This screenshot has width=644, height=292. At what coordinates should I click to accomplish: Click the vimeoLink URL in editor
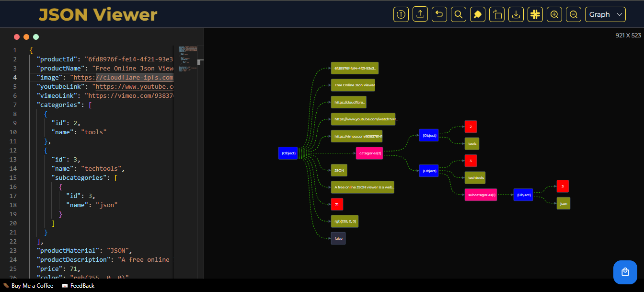point(131,95)
